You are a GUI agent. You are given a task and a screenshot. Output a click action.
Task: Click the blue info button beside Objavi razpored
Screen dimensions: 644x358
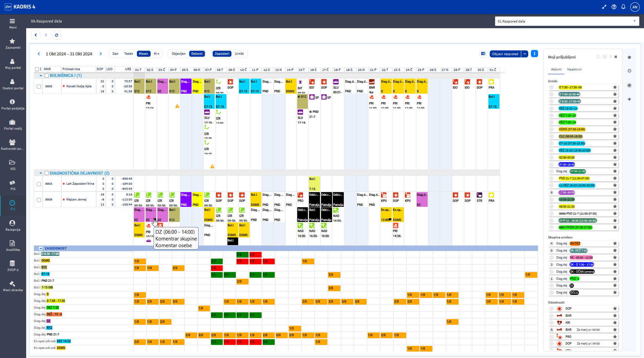pos(534,54)
